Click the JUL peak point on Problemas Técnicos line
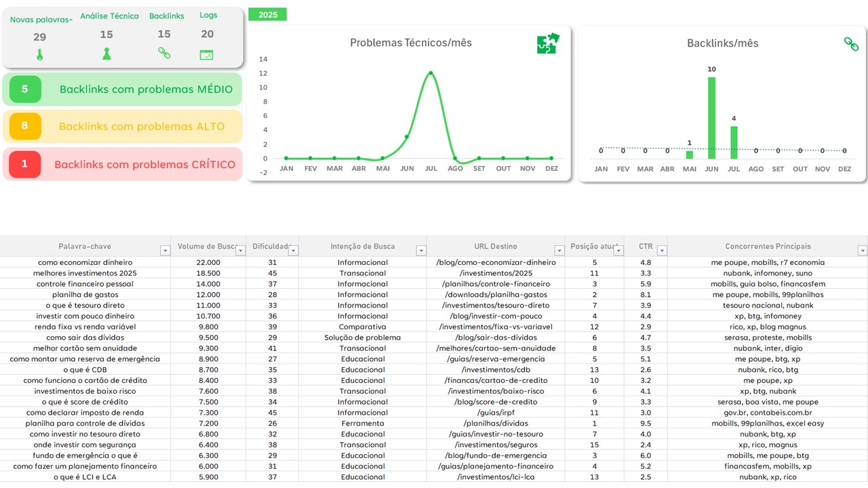 (x=431, y=73)
